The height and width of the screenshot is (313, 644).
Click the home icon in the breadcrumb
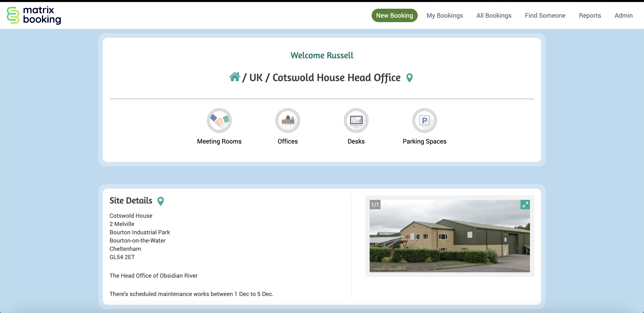coord(235,77)
